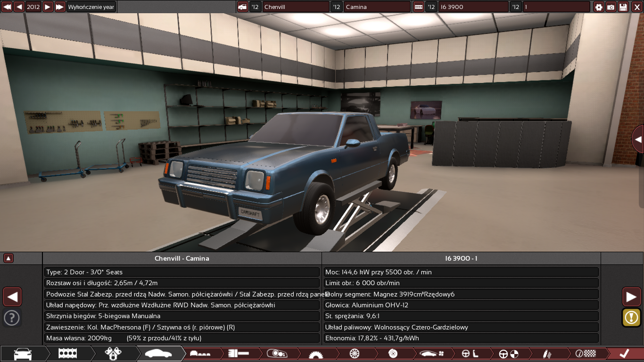The image size is (644, 362).
Task: Collapse the stats panel with up-arrow
Action: pyautogui.click(x=8, y=258)
